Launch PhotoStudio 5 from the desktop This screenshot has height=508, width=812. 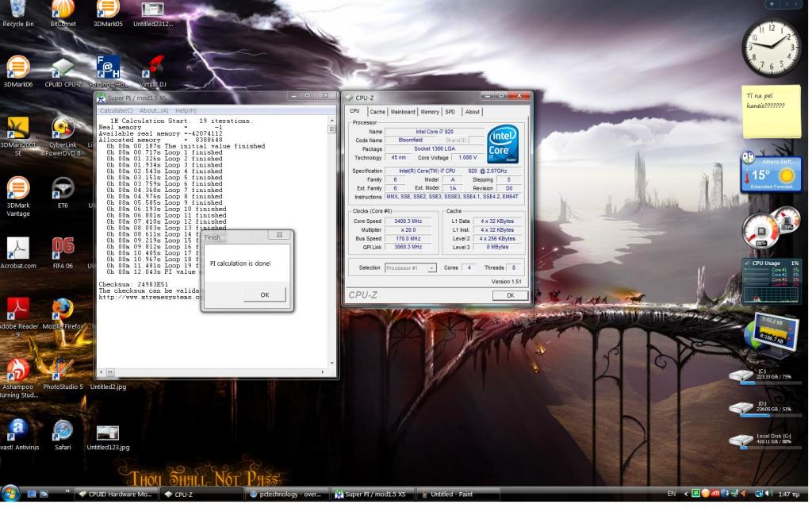pyautogui.click(x=63, y=375)
